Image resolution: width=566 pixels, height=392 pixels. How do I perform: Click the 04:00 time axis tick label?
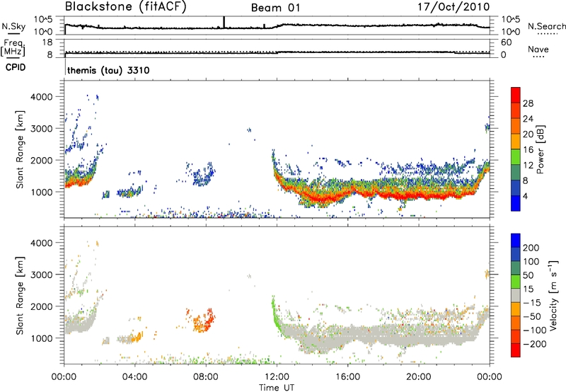pyautogui.click(x=134, y=377)
